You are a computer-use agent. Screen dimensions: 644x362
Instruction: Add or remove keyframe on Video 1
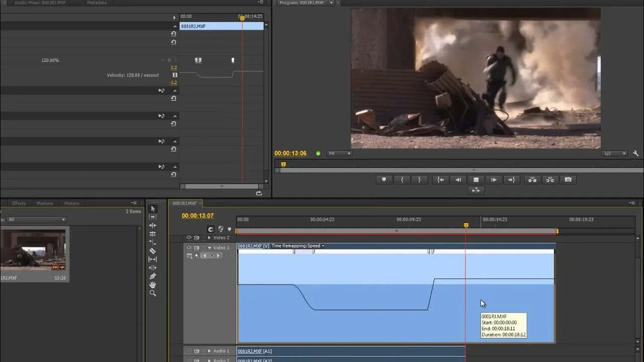[211, 255]
